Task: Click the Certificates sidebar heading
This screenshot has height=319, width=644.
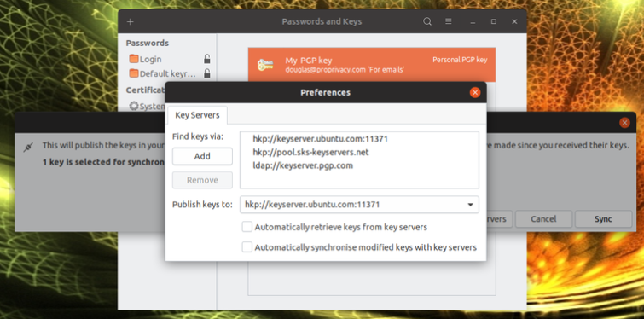Action: pos(145,90)
